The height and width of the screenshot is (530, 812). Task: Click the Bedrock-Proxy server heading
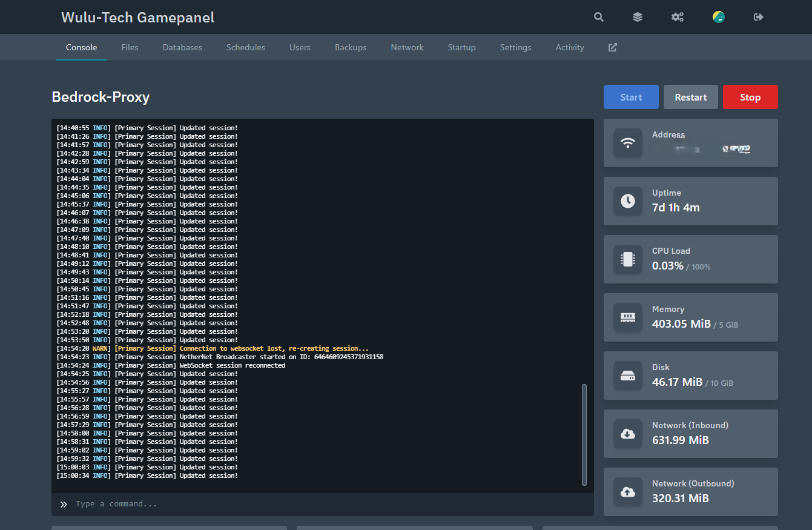[x=101, y=97]
